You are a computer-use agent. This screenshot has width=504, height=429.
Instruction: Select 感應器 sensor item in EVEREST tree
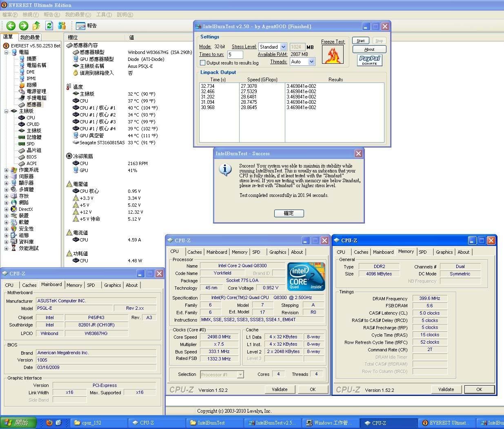coord(34,105)
